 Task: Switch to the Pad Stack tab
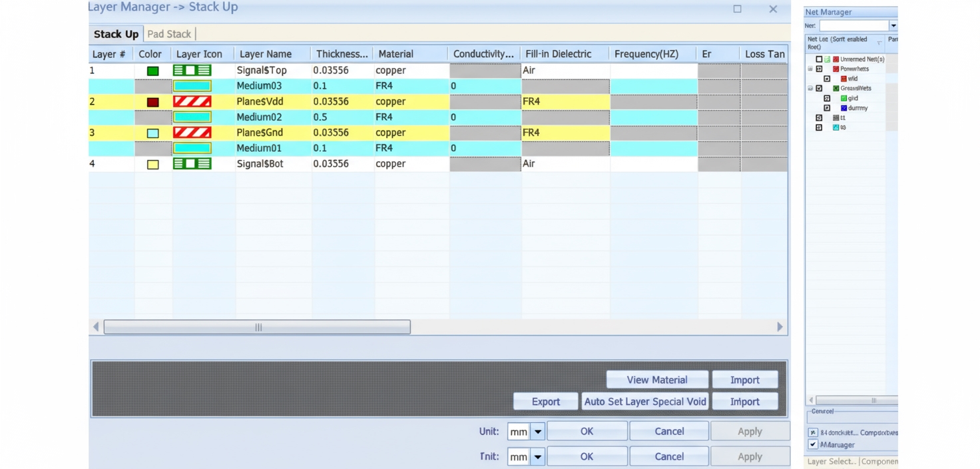tap(169, 33)
